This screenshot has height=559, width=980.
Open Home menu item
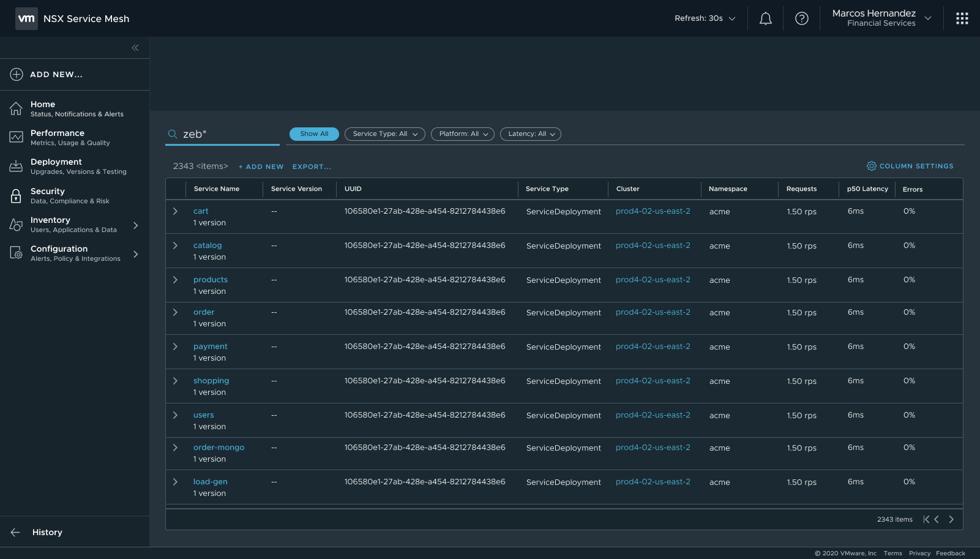75,109
